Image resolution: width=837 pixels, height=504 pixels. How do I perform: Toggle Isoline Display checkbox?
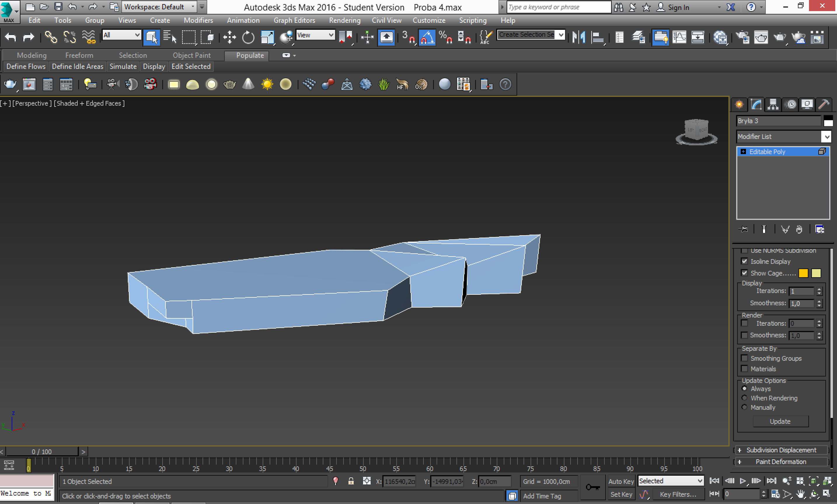[744, 261]
